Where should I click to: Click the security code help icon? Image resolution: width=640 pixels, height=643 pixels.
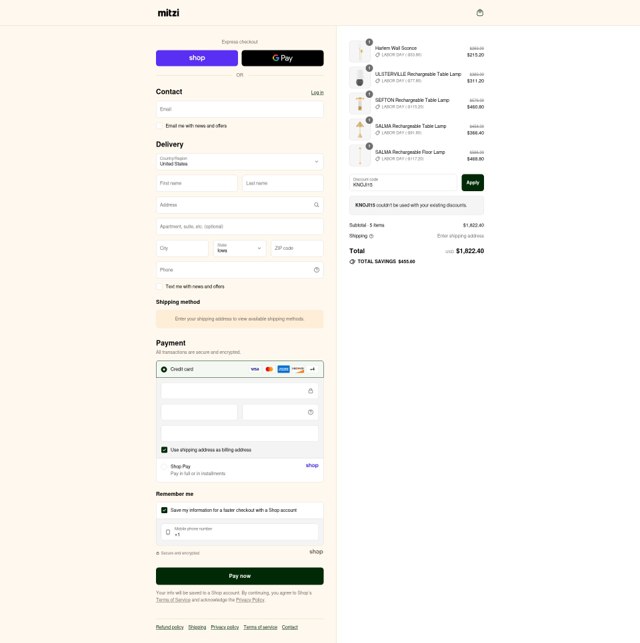pyautogui.click(x=310, y=412)
